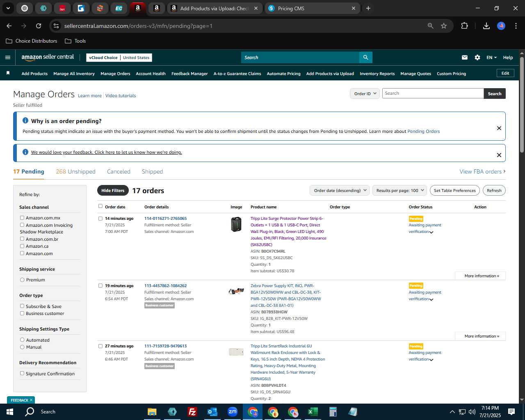Go back using the browser back arrow

[9, 26]
